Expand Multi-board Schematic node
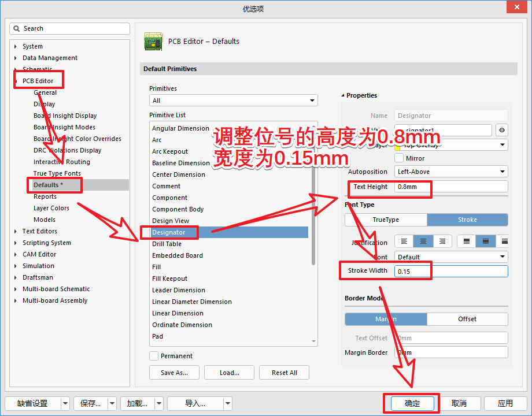The width and height of the screenshot is (532, 416). 16,289
